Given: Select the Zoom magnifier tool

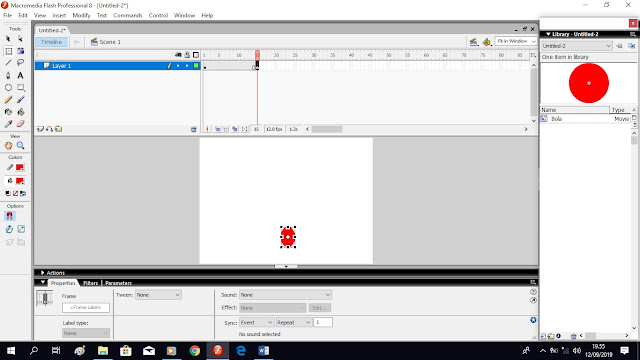Looking at the screenshot, I should pos(20,145).
